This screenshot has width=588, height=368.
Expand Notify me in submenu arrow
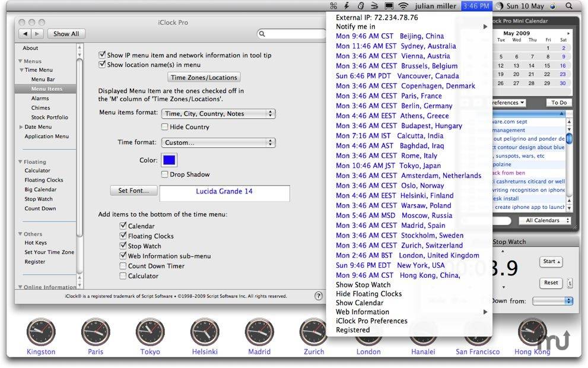pos(485,27)
